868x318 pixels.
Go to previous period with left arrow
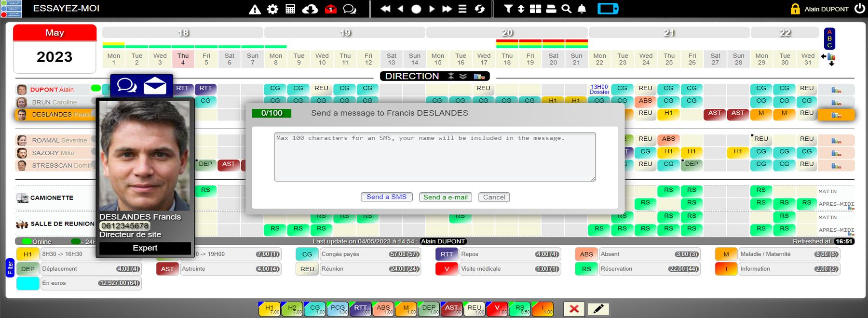click(400, 9)
